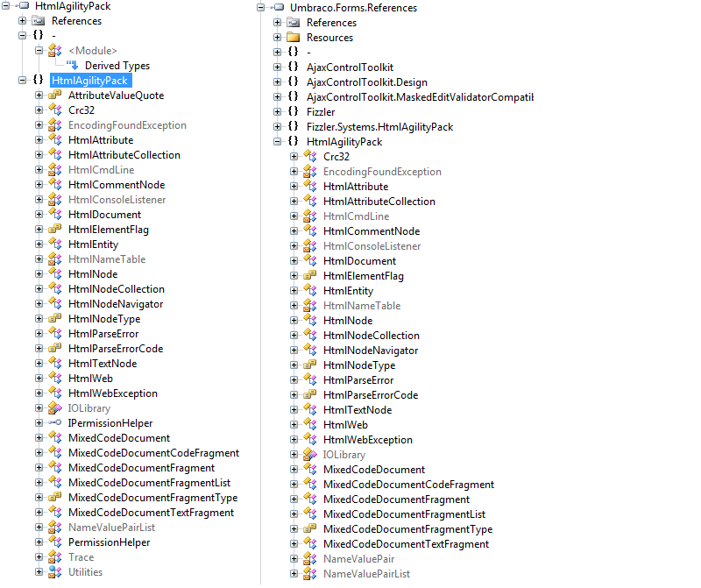Select 'Crc32' in the Umbraco.Forms.References tree
Image resolution: width=701 pixels, height=588 pixels.
click(x=336, y=157)
